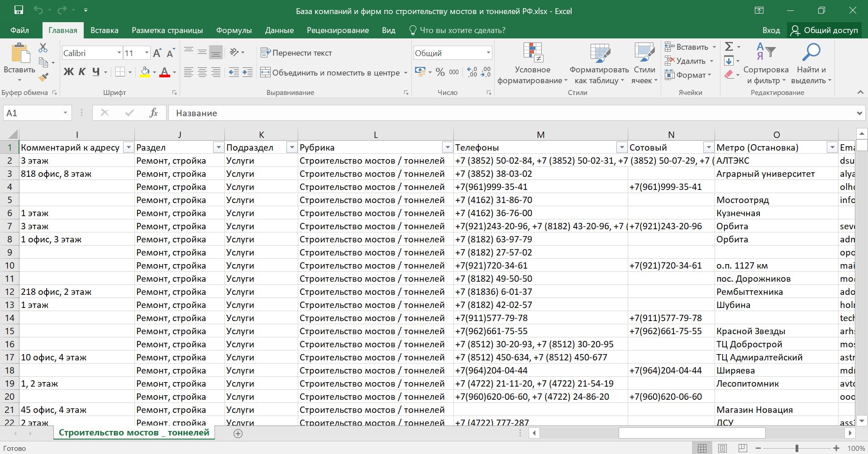Screen dimensions: 868x454
Task: Click the Name Box showing A1
Action: [32, 113]
